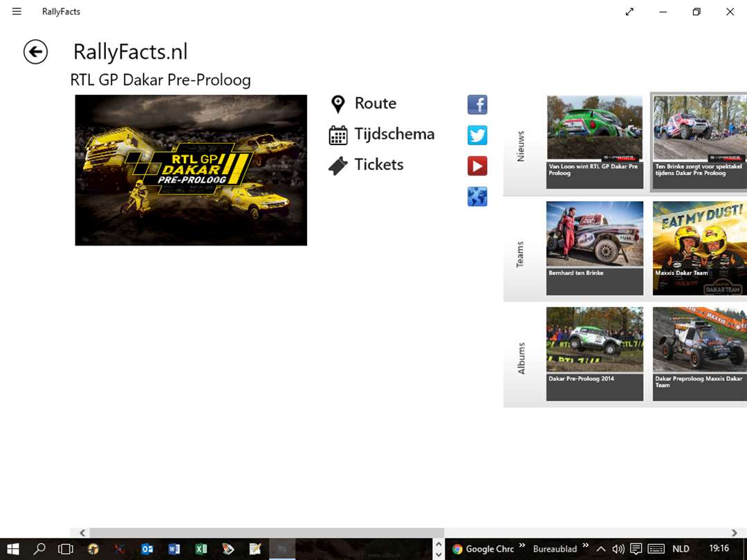This screenshot has width=747, height=560.
Task: Open Task View in the taskbar
Action: coord(66,549)
